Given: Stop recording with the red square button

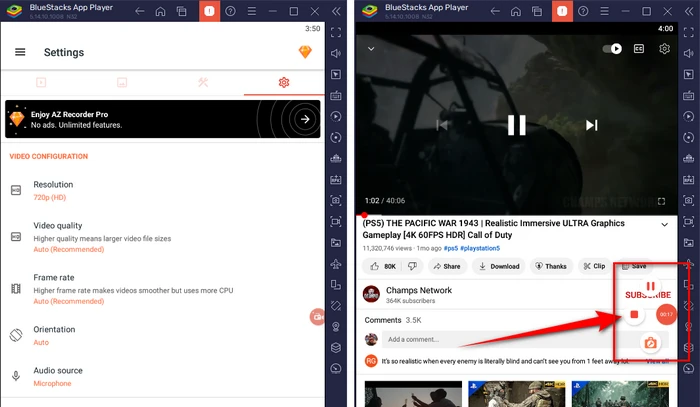Looking at the screenshot, I should point(634,315).
